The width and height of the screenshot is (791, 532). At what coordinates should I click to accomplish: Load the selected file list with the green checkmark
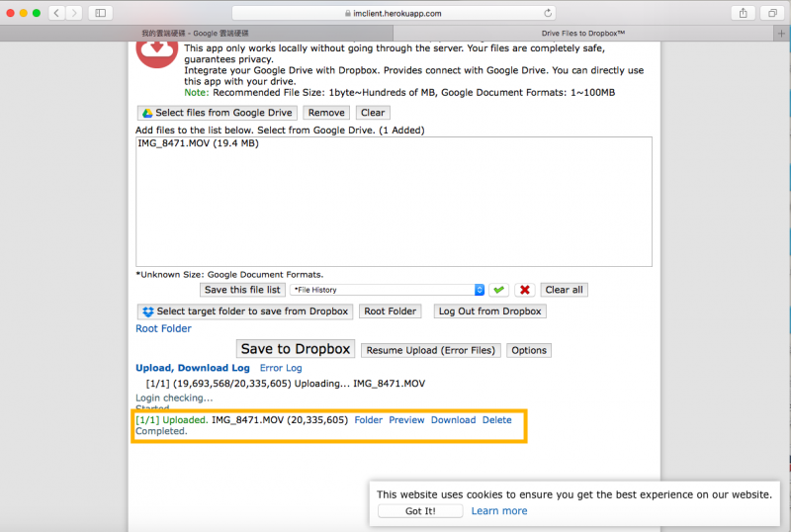tap(499, 290)
